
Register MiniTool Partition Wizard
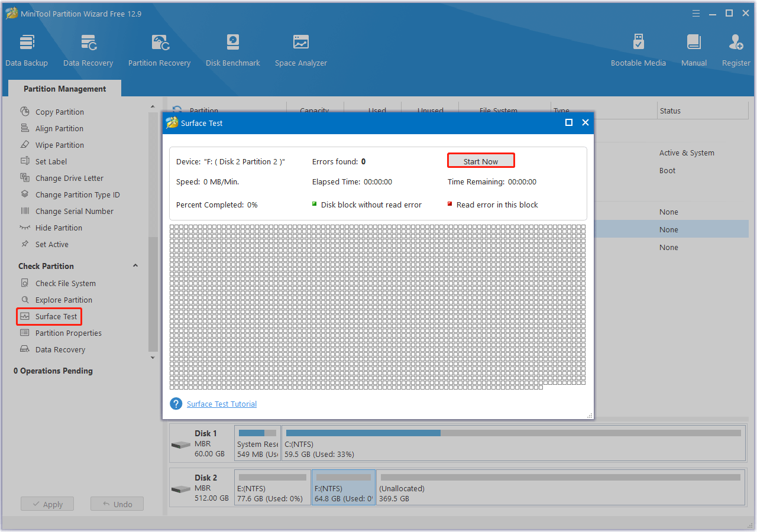click(736, 50)
